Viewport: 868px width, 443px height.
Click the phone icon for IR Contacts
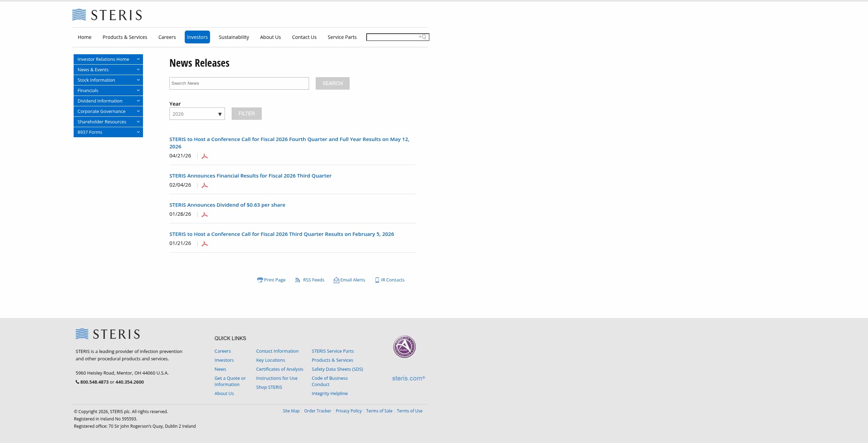click(377, 280)
